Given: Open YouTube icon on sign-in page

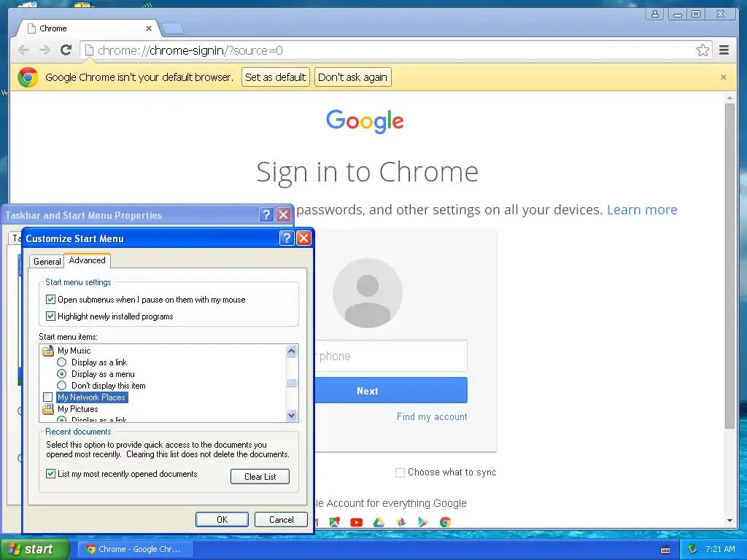Looking at the screenshot, I should click(356, 522).
